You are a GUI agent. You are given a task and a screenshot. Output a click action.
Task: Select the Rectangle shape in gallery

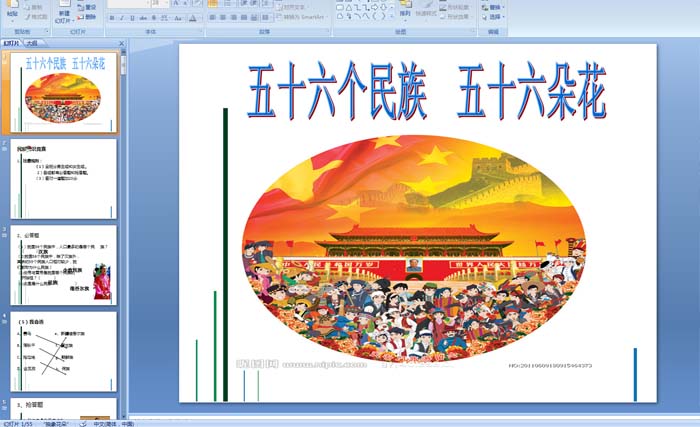[340, 8]
